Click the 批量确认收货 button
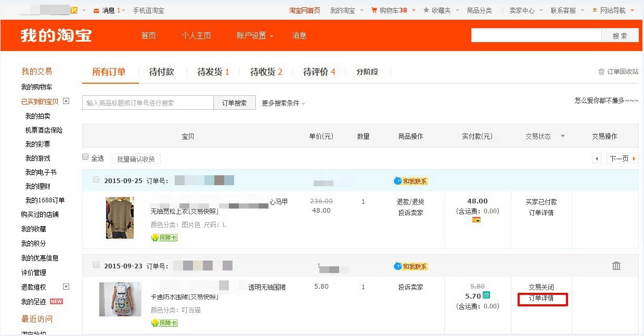The image size is (644, 336). [136, 159]
